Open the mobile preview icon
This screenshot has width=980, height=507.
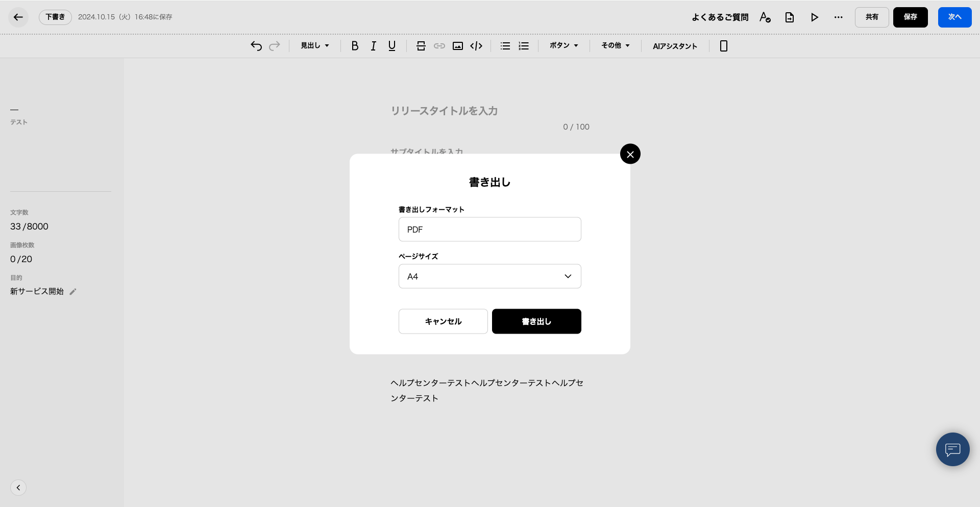tap(723, 46)
